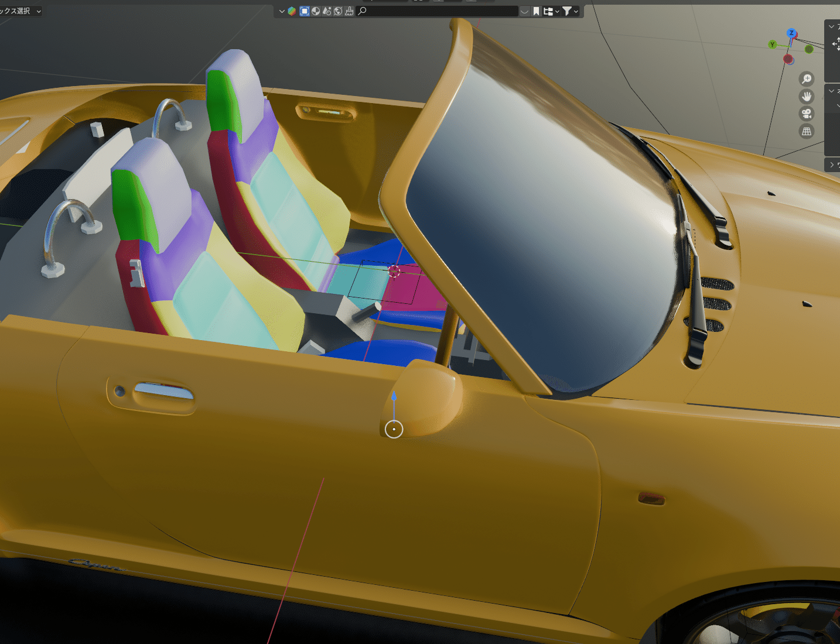Click the four-arrow move icon in sidebar
840x644 pixels.
(836, 44)
